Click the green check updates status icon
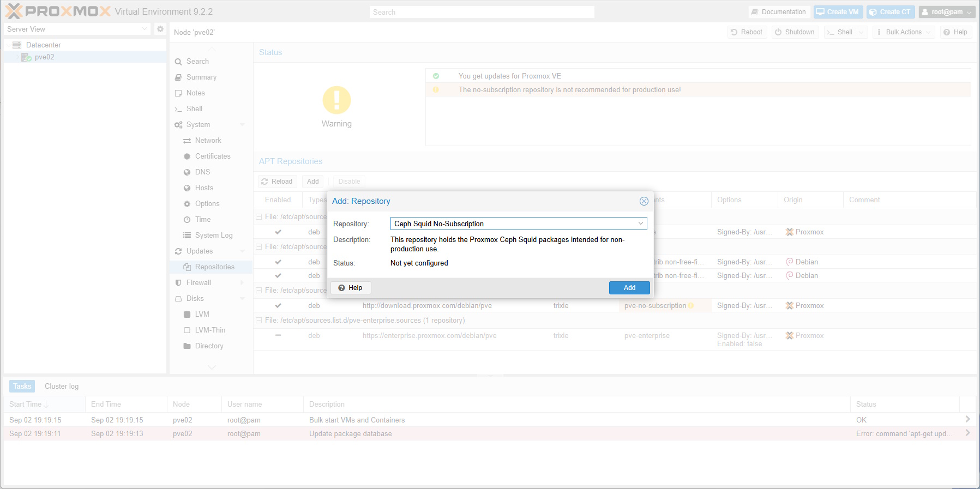This screenshot has height=489, width=980. click(436, 76)
